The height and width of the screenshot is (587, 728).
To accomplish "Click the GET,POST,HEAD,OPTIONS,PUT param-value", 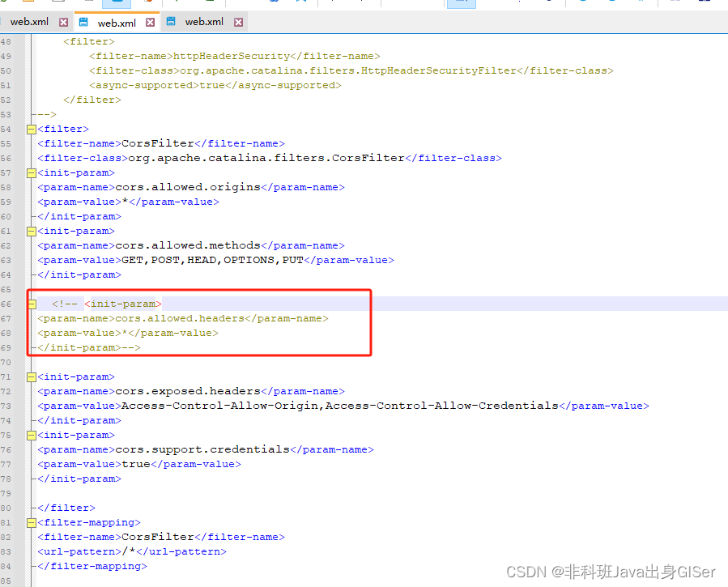I will 212,261.
